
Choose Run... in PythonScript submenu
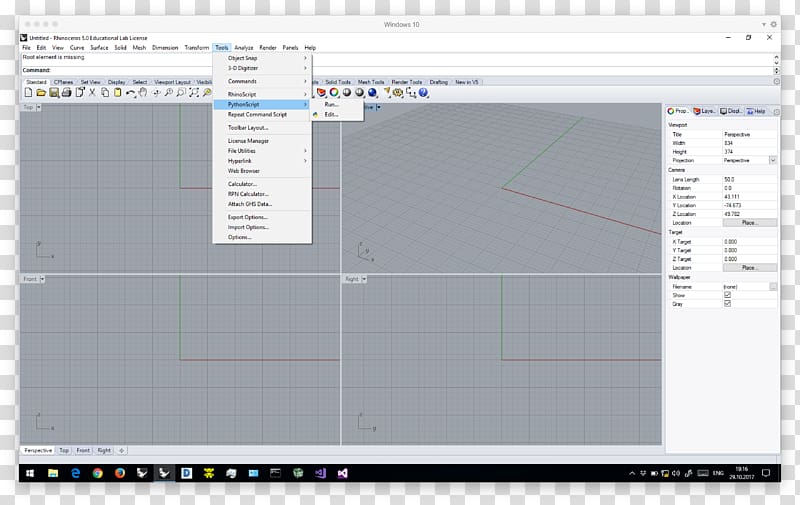point(337,105)
